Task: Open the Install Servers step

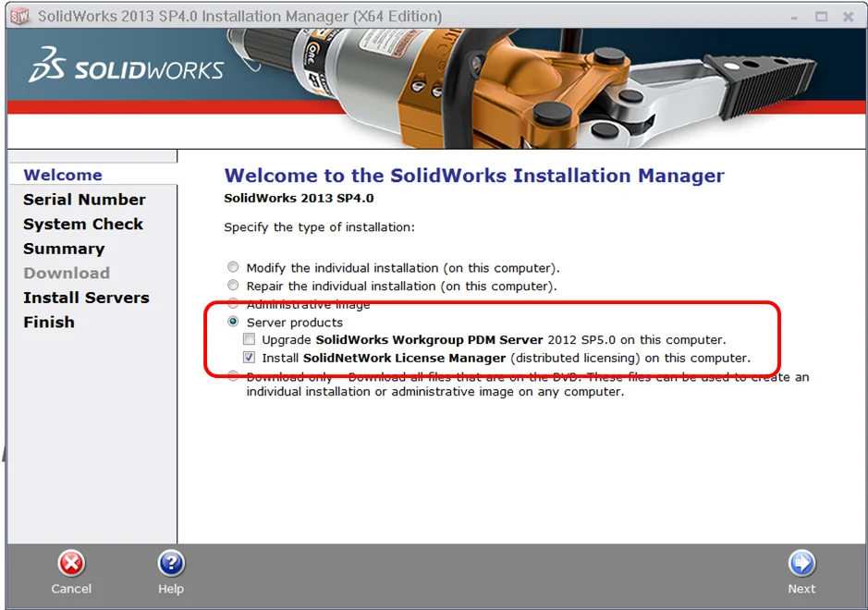Action: tap(86, 298)
